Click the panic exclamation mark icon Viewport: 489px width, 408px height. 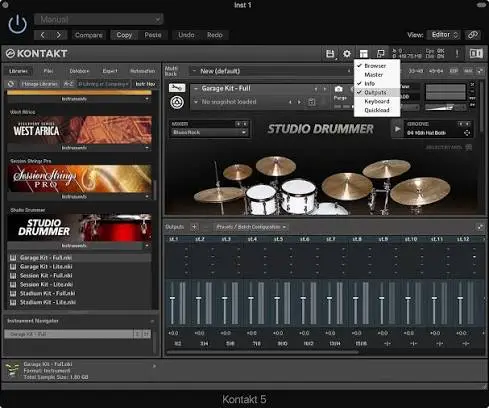[x=457, y=53]
